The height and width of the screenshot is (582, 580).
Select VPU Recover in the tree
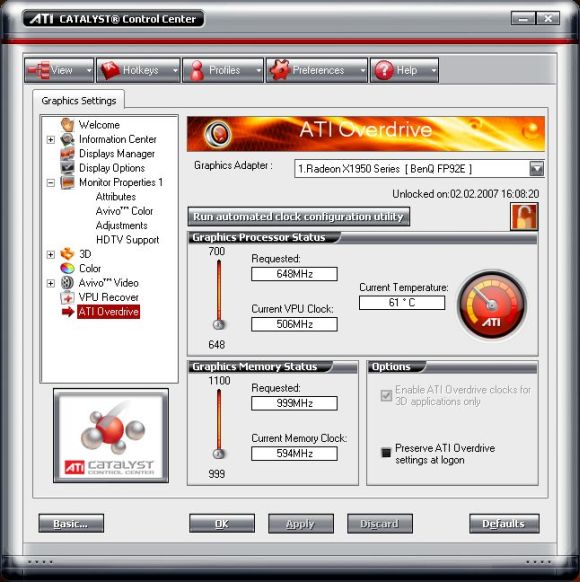click(108, 297)
